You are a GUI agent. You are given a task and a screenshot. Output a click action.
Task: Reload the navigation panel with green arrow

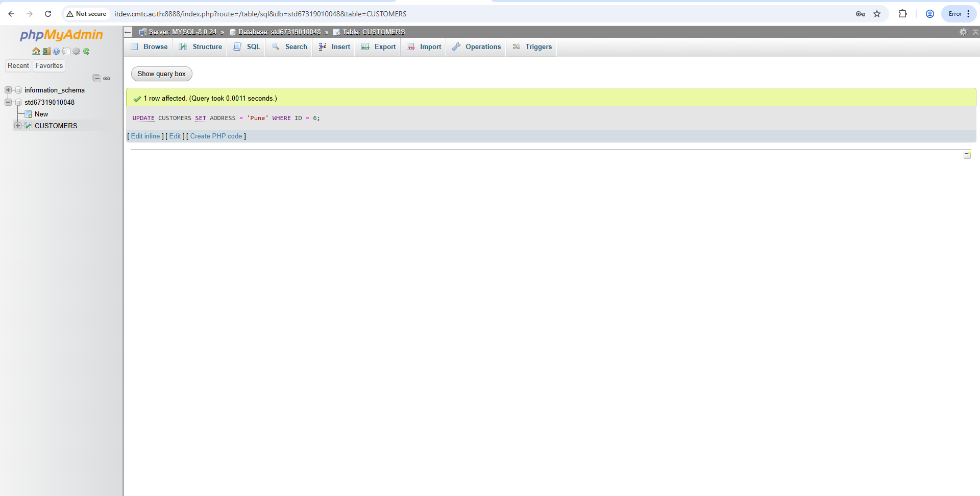(x=86, y=51)
